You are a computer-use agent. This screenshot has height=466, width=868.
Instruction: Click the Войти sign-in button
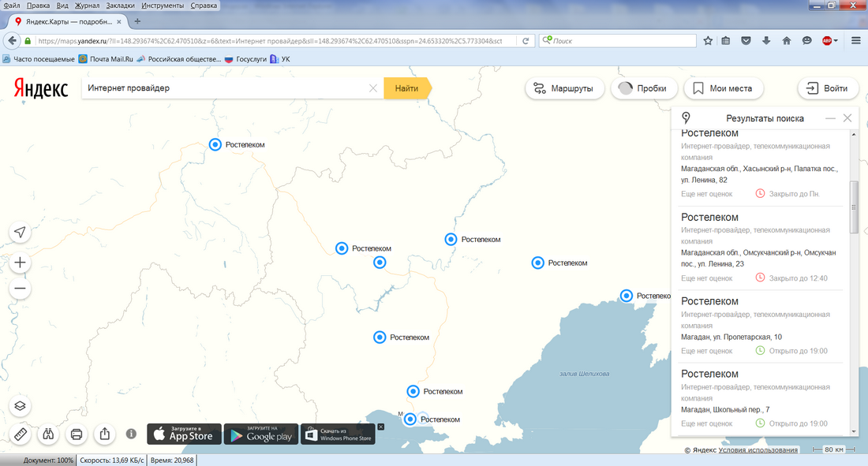point(827,88)
